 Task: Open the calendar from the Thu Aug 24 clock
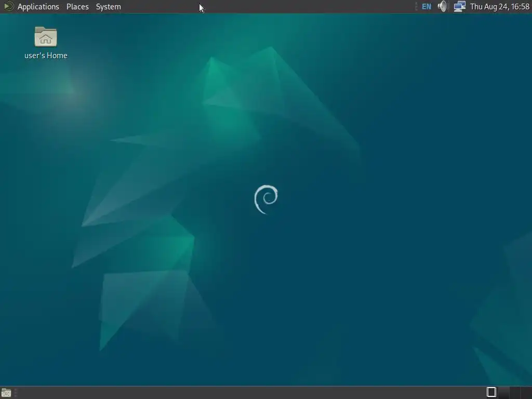click(499, 7)
